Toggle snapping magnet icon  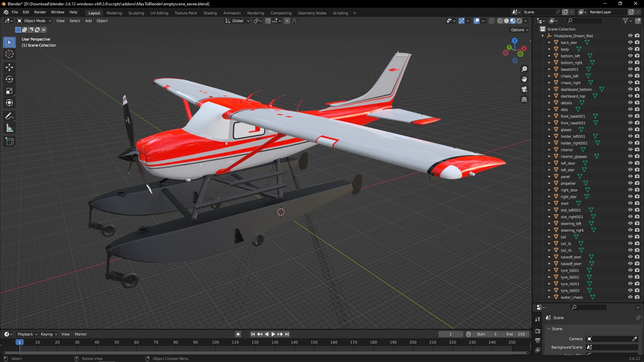[x=268, y=21]
